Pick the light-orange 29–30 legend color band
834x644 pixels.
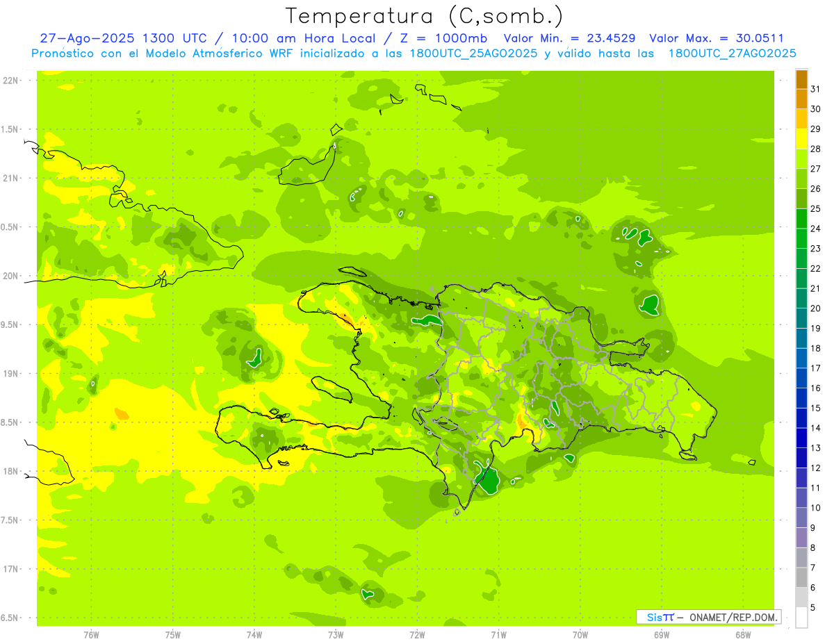tap(801, 119)
